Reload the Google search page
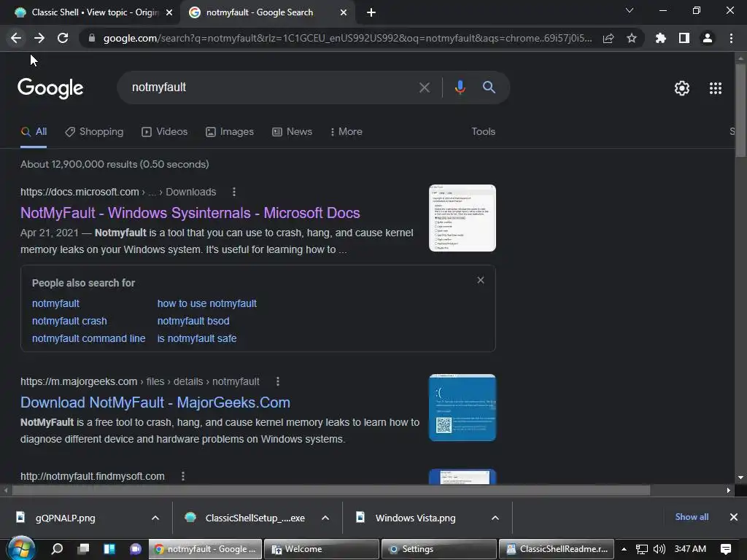The height and width of the screenshot is (560, 747). (63, 38)
